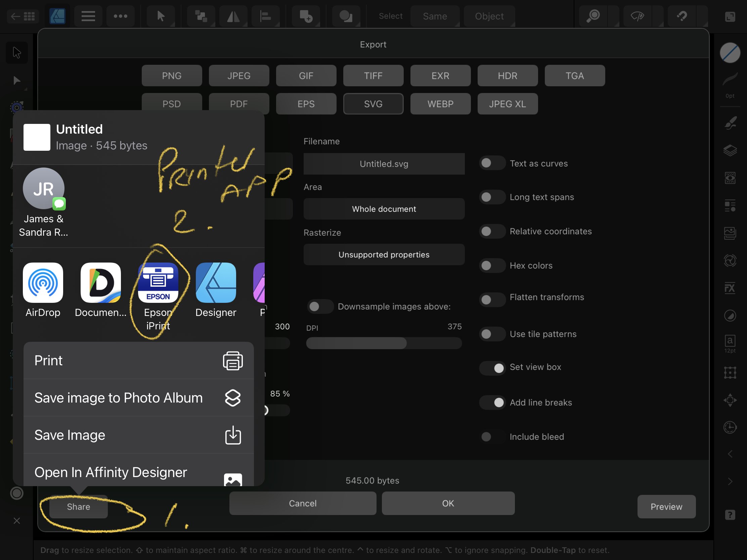Open the FX effects panel icon
The width and height of the screenshot is (747, 560).
730,288
